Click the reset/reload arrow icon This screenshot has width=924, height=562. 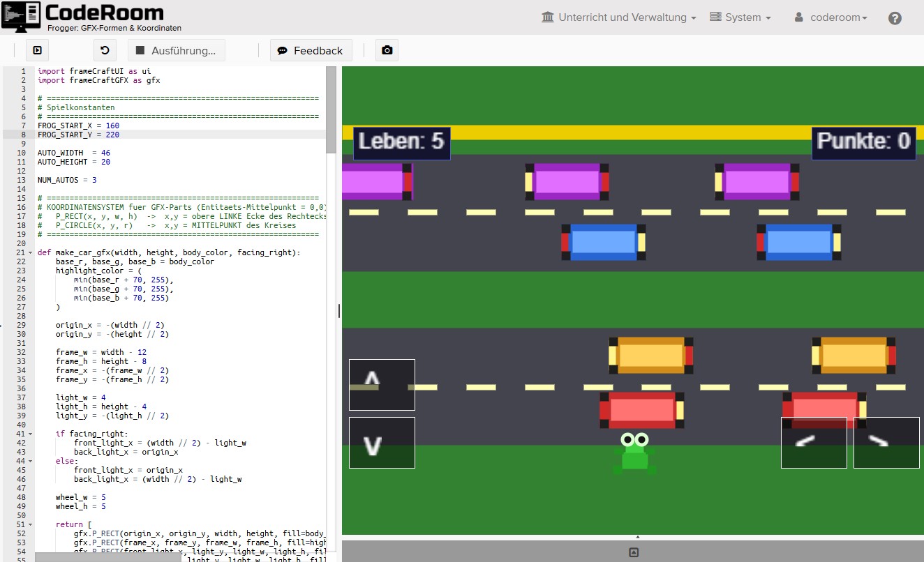[105, 50]
